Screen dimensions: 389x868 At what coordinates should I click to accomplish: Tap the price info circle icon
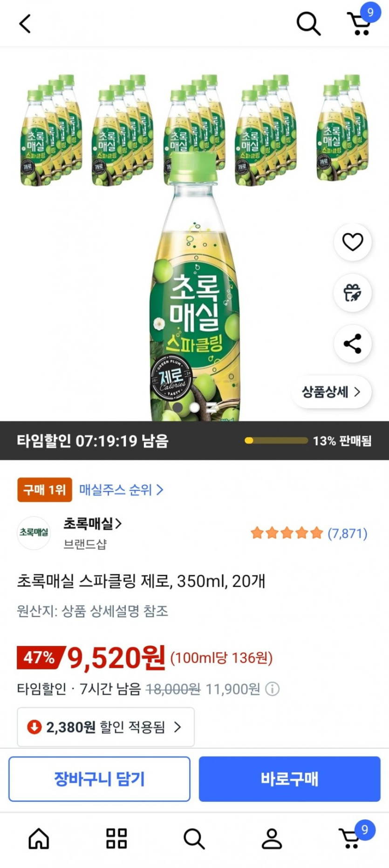coord(273,689)
